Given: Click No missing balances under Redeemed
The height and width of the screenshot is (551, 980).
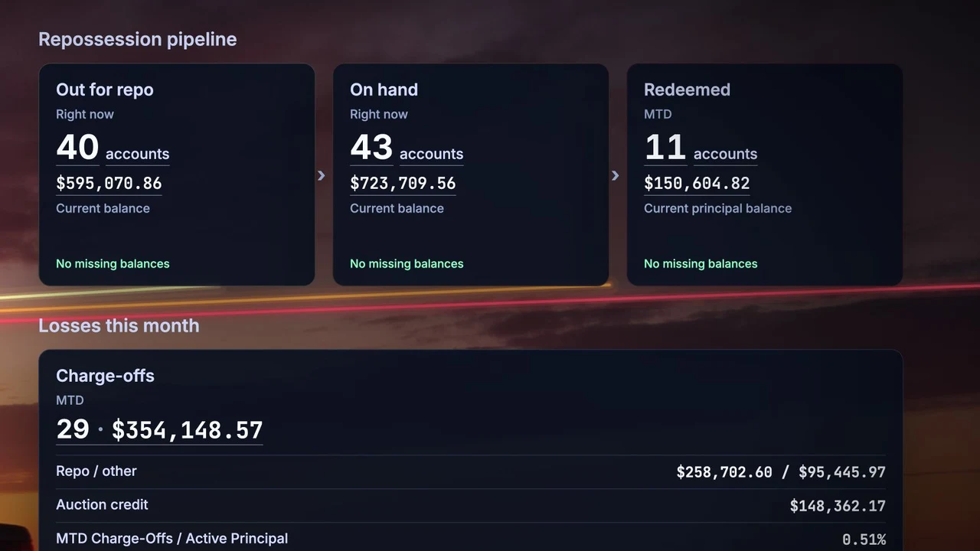Looking at the screenshot, I should 701,264.
